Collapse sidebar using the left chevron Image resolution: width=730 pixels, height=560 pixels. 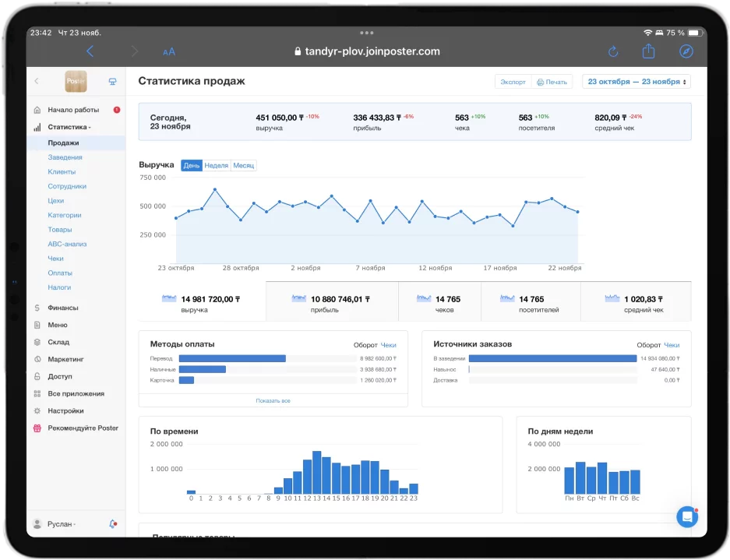(37, 81)
